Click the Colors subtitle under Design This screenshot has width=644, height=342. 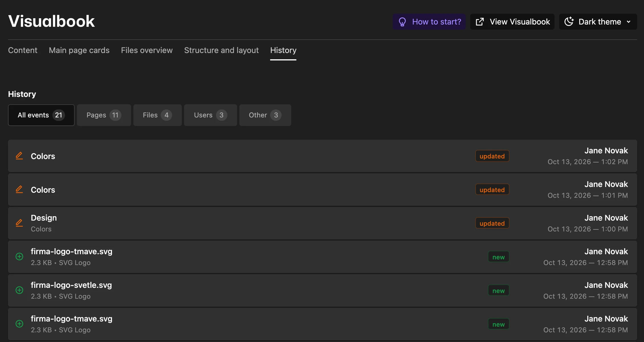click(41, 229)
